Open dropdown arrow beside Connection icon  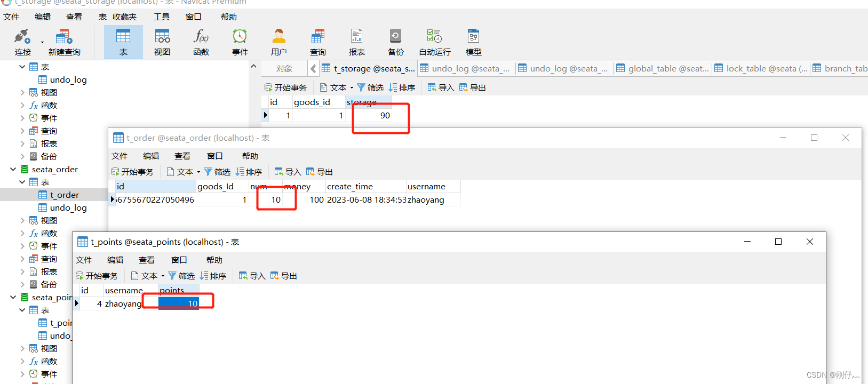tap(42, 42)
